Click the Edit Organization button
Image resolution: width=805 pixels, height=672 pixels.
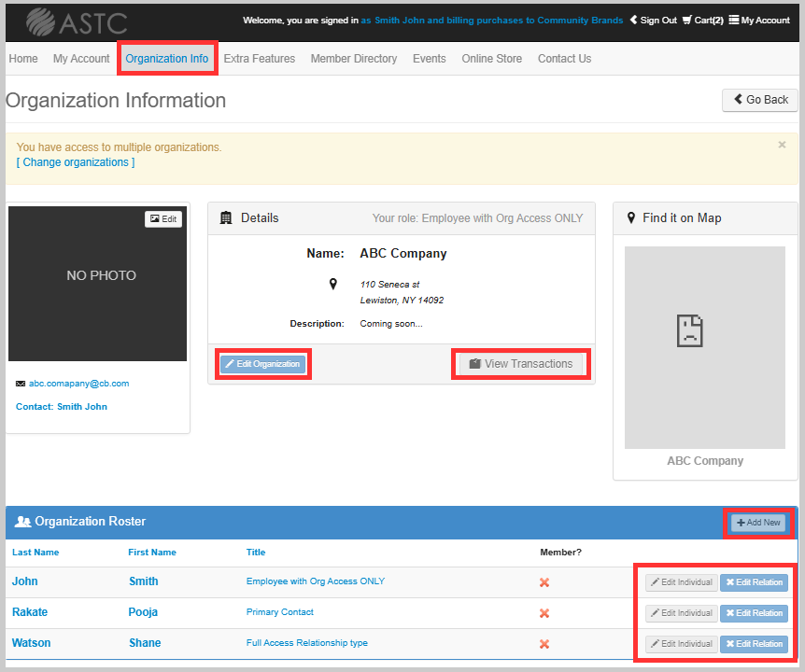[x=262, y=364]
